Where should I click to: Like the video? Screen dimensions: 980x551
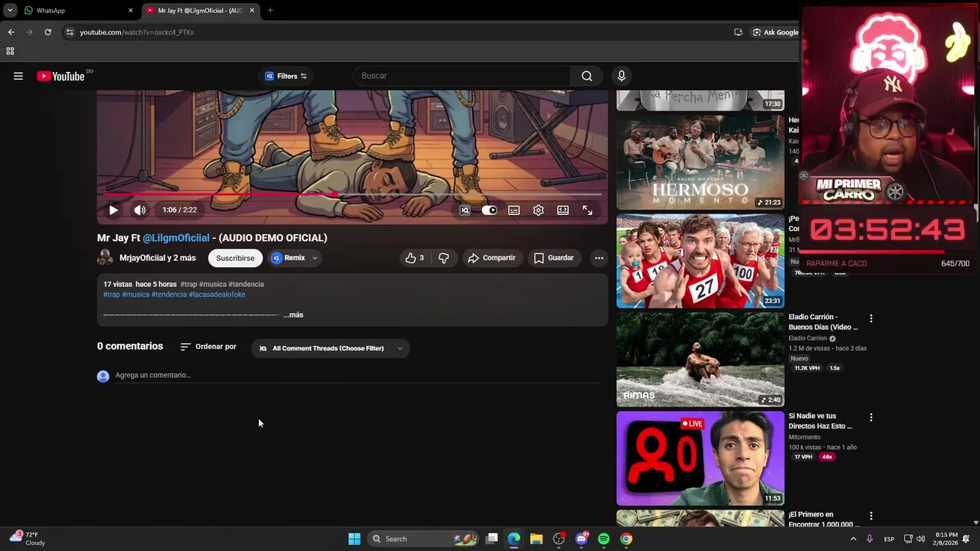point(414,258)
